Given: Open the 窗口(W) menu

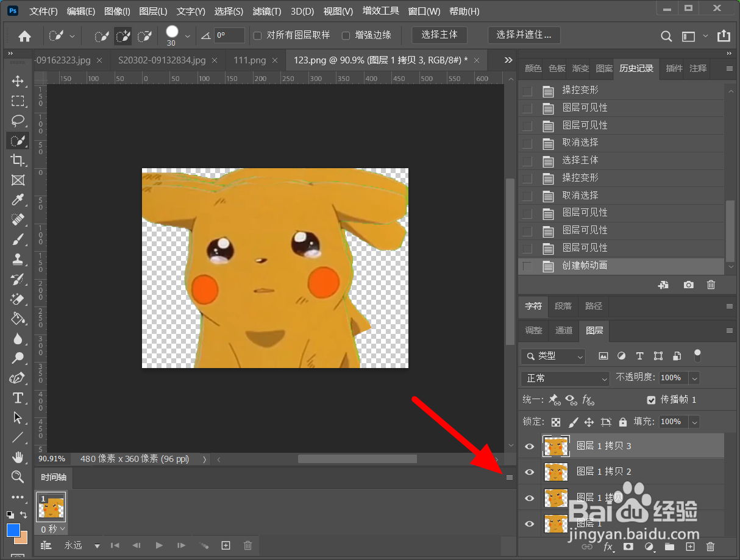Looking at the screenshot, I should click(424, 11).
